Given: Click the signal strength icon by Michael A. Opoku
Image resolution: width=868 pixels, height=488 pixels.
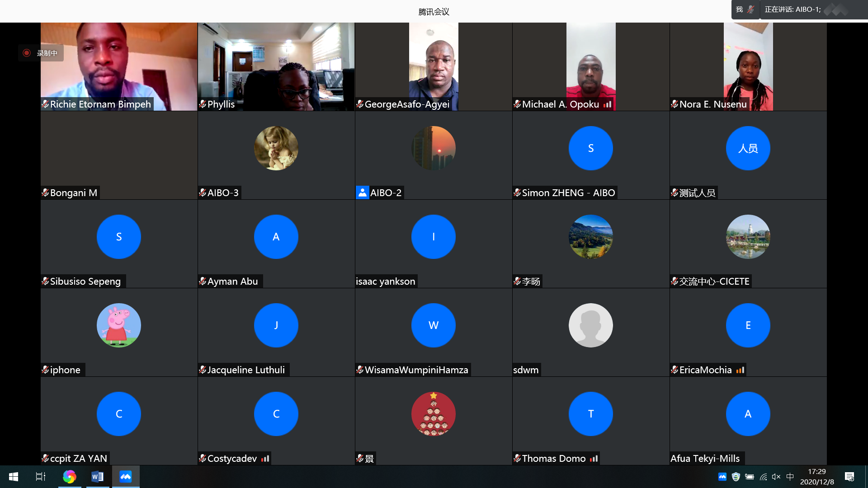Looking at the screenshot, I should (x=607, y=104).
